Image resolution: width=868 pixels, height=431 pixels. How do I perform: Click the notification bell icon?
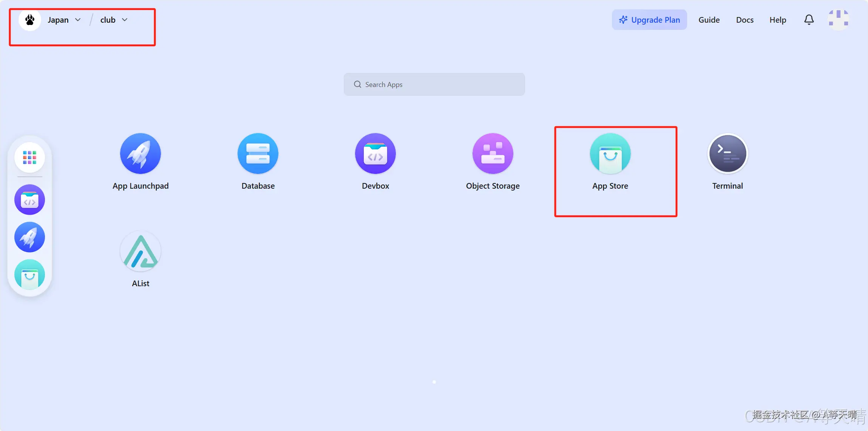pos(809,20)
